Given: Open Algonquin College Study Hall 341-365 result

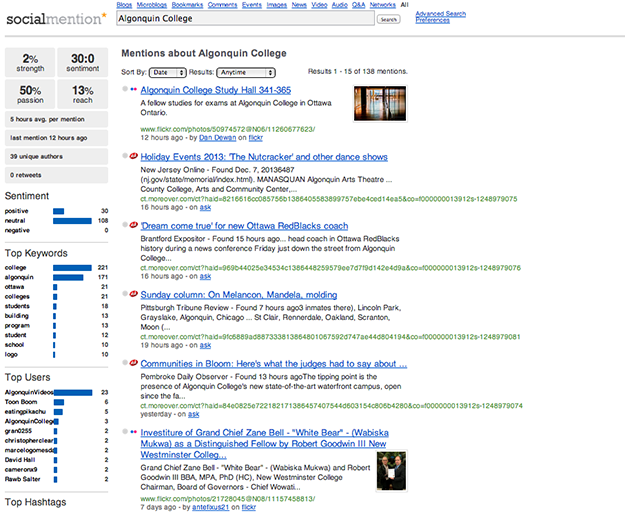Looking at the screenshot, I should click(216, 90).
